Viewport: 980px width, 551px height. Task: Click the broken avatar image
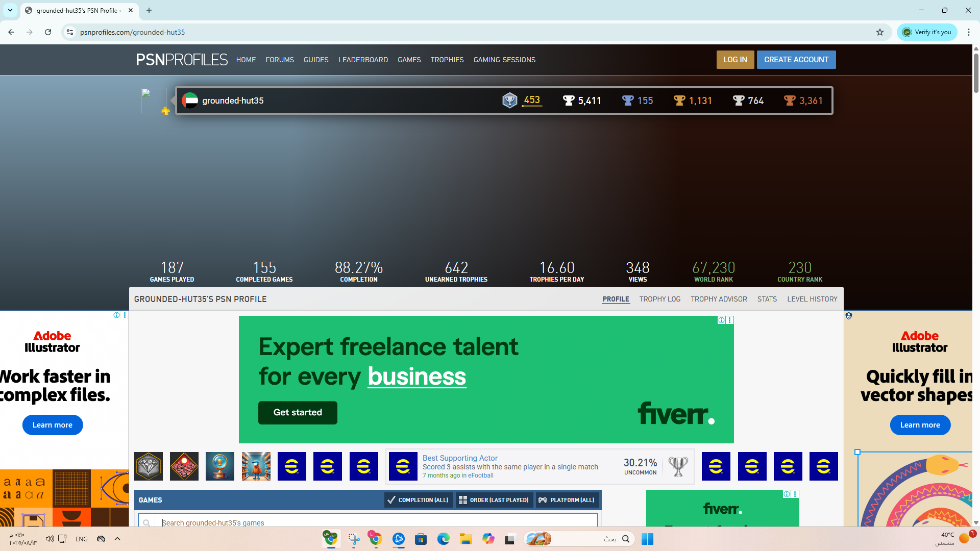[x=153, y=100]
